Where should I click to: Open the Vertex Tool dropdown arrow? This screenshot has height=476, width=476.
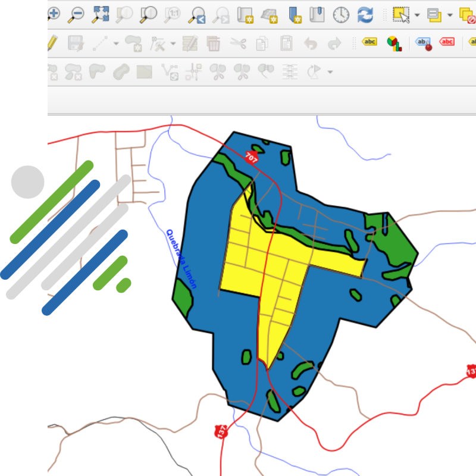[173, 43]
